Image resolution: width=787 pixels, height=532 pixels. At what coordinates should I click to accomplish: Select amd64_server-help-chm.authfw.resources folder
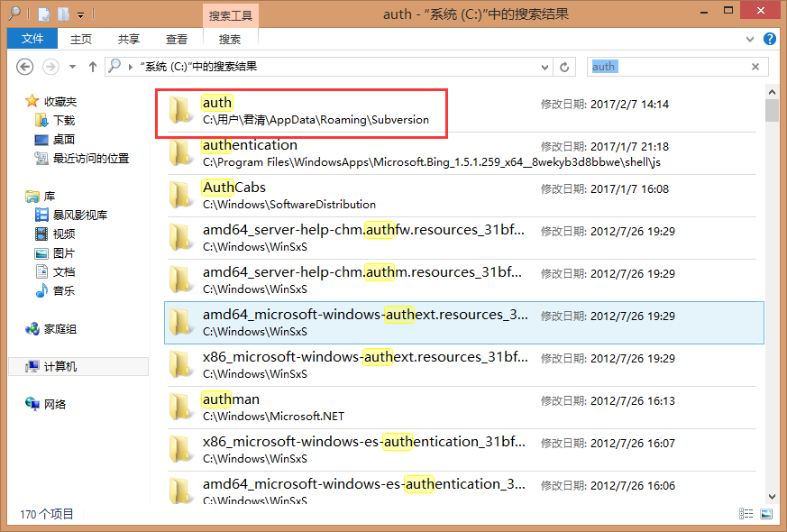pos(461,238)
